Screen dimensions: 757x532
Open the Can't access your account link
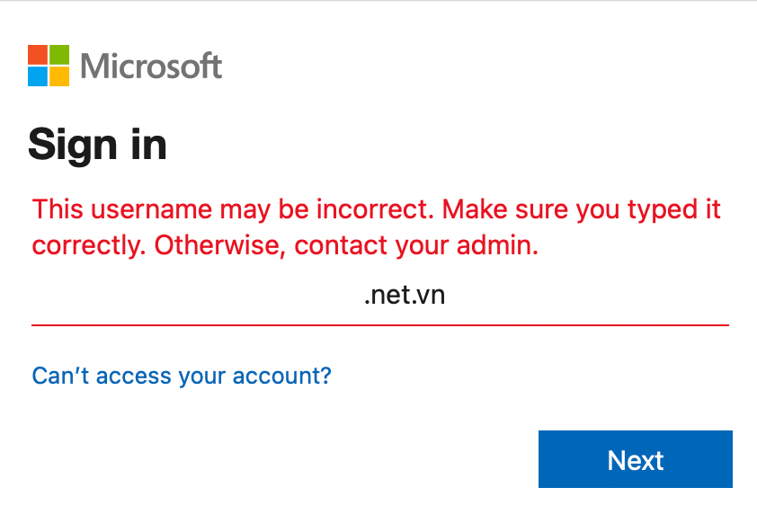click(182, 376)
